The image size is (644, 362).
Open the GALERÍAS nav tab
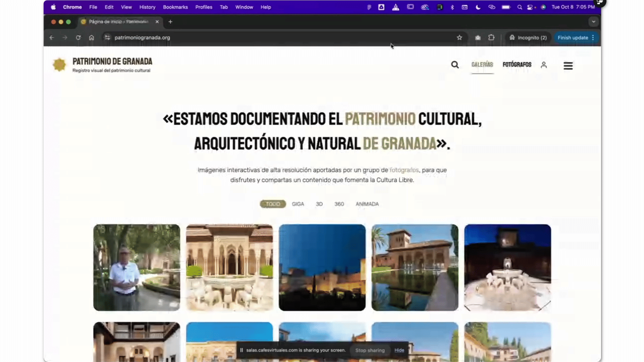pyautogui.click(x=482, y=64)
